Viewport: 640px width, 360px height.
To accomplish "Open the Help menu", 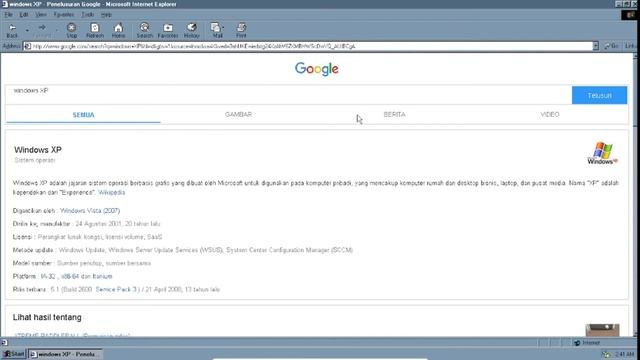I will click(106, 15).
